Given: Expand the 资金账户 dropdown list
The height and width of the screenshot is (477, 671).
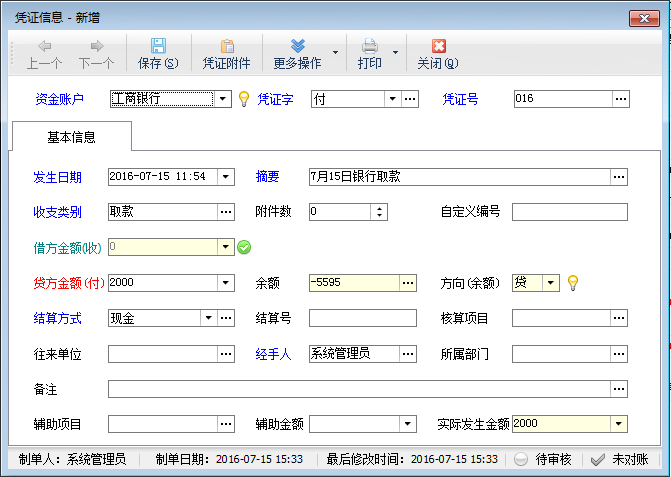Looking at the screenshot, I should 225,99.
